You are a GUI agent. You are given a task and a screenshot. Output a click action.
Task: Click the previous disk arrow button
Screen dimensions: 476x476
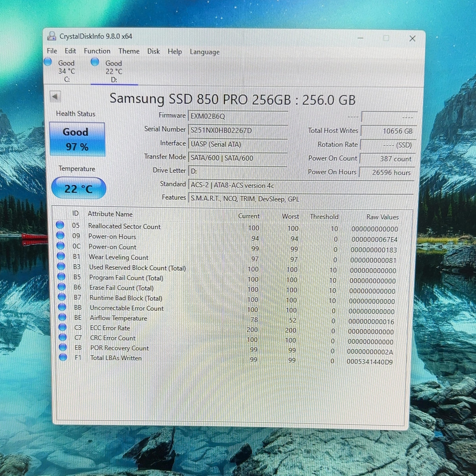(x=55, y=96)
